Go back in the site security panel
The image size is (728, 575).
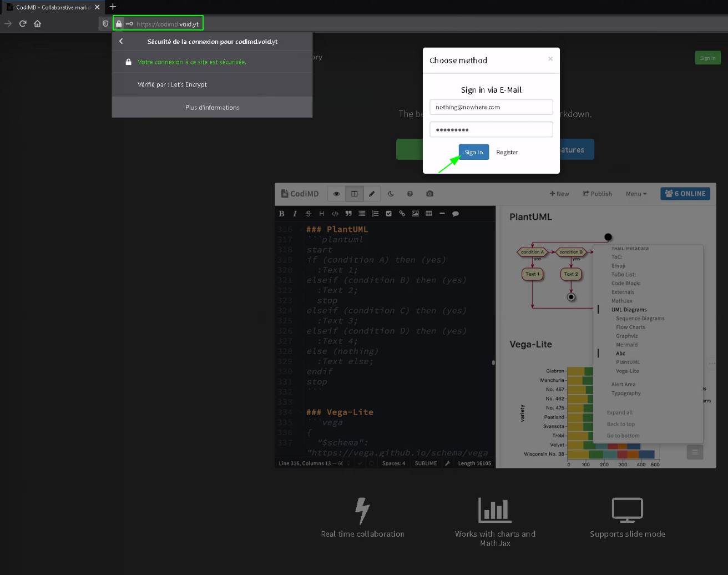121,41
